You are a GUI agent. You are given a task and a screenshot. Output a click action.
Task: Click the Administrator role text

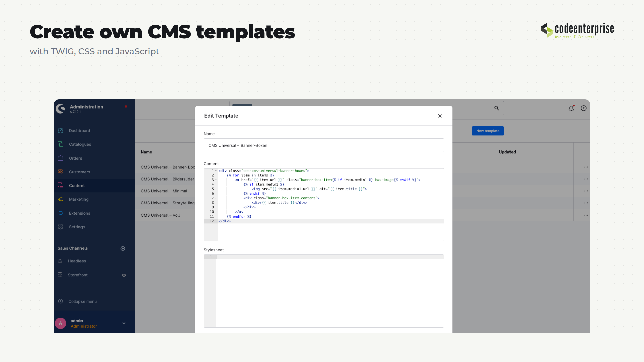click(84, 326)
